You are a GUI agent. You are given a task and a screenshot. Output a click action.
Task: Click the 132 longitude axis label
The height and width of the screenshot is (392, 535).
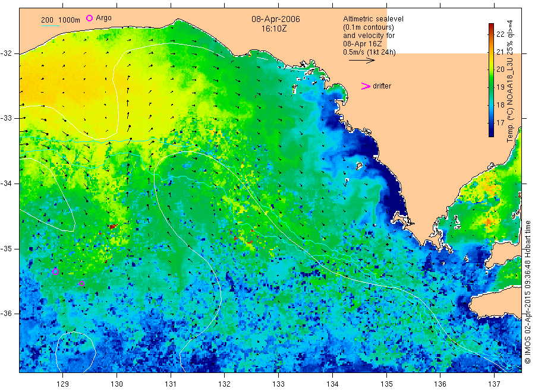click(x=225, y=384)
